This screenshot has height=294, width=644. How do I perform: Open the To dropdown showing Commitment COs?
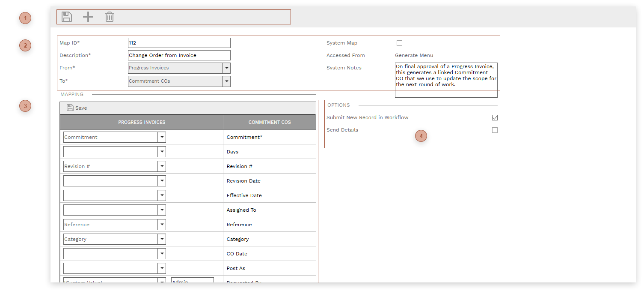click(x=226, y=81)
